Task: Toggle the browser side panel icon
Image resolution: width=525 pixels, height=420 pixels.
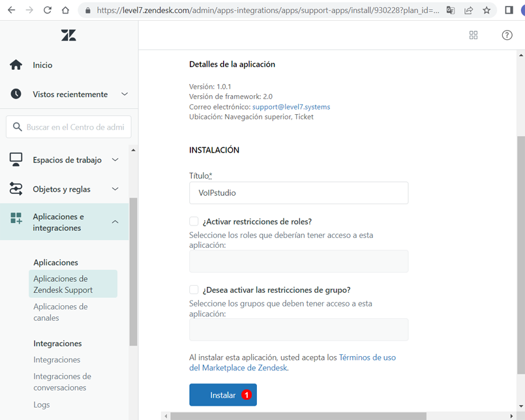Action: [x=509, y=10]
